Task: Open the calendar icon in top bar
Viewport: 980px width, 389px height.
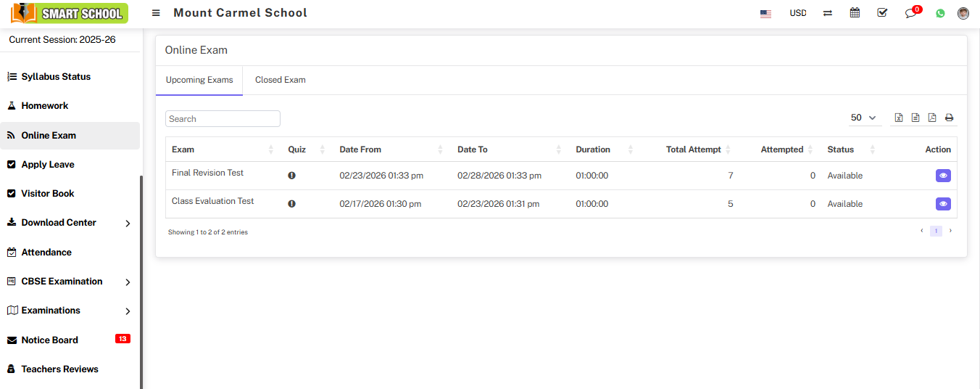Action: [x=855, y=13]
